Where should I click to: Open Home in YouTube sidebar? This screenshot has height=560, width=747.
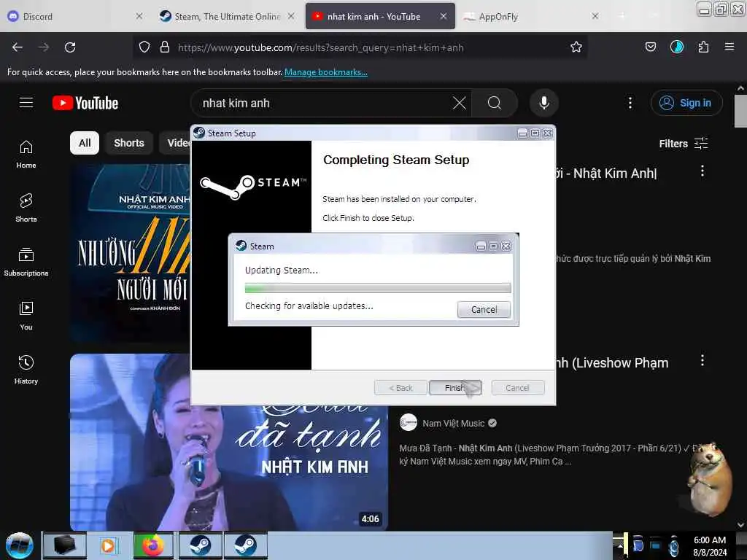tap(26, 155)
